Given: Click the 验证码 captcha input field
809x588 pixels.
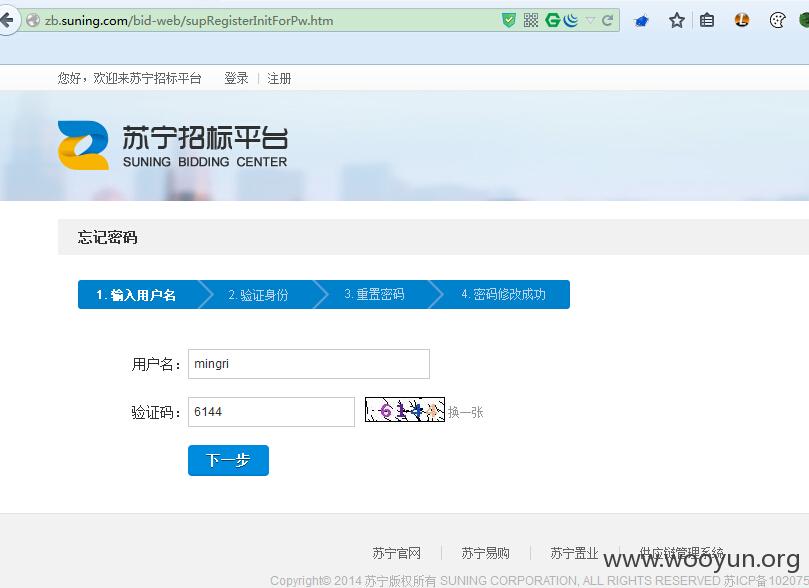Looking at the screenshot, I should [271, 412].
